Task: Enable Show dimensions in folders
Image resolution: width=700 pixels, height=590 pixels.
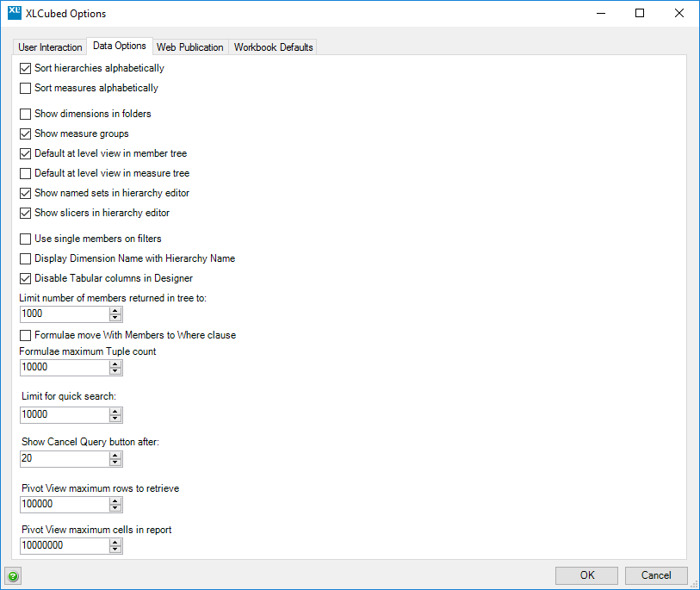Action: coord(26,114)
